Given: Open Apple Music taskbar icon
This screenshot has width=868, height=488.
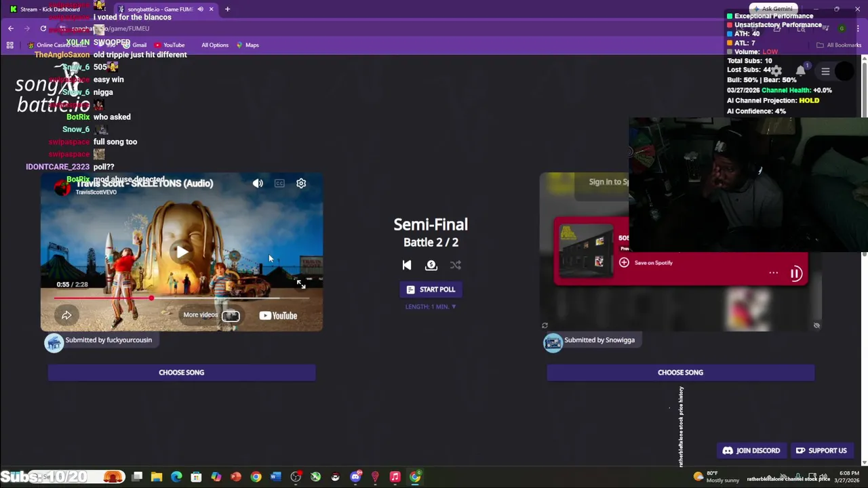Looking at the screenshot, I should pos(395,477).
